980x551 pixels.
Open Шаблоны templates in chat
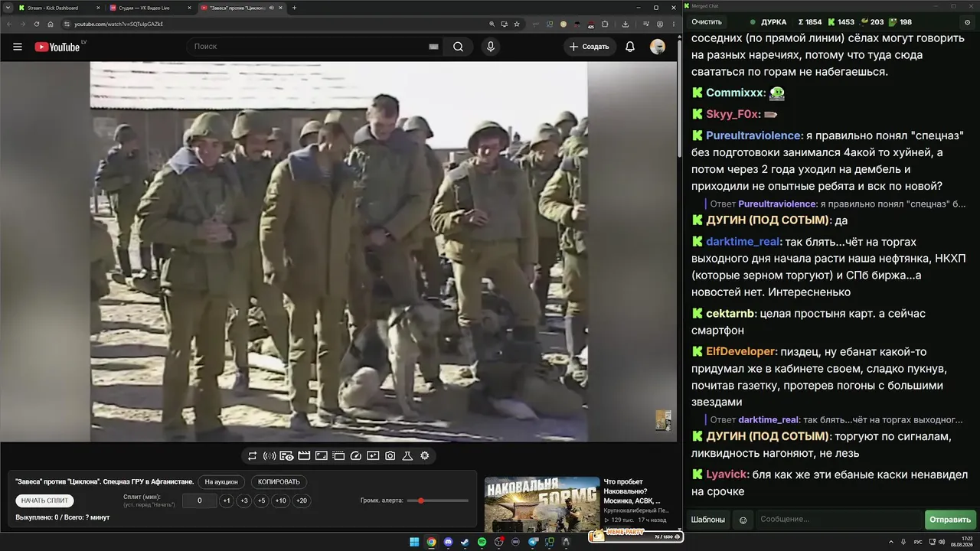(x=708, y=520)
